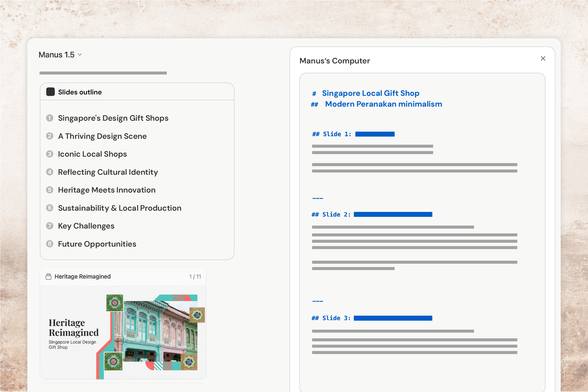Open Singapore's Design Gift Shops slide entry
Image resolution: width=588 pixels, height=392 pixels.
[113, 118]
